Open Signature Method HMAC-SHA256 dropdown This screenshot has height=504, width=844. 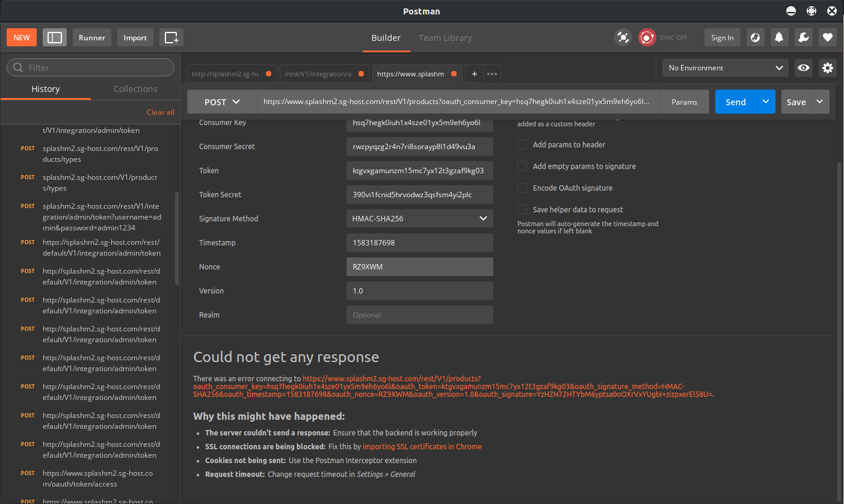(x=420, y=218)
